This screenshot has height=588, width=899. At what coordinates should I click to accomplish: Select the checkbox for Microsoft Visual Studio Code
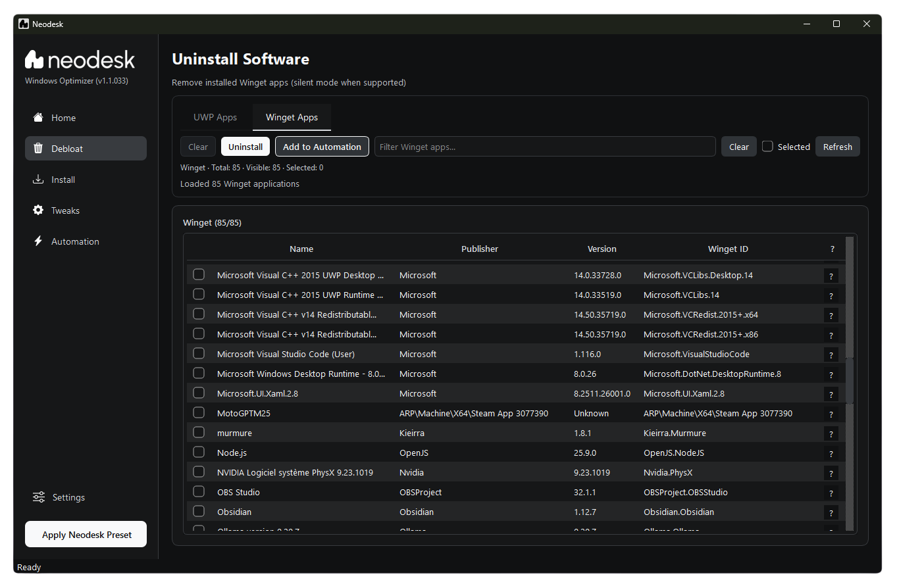tap(198, 353)
